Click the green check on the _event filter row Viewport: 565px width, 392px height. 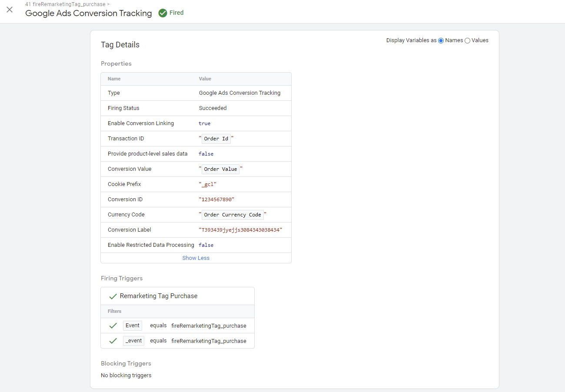(113, 341)
